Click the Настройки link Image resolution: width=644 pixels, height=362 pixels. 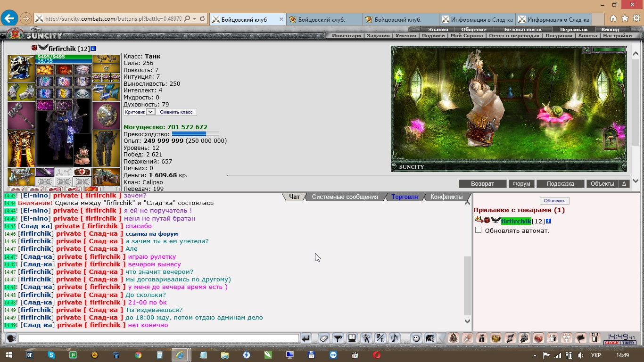[617, 36]
